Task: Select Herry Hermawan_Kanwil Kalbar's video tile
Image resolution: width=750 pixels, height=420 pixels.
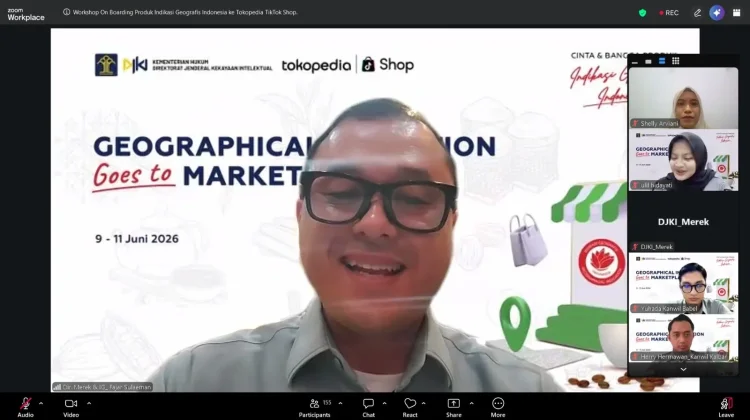Action: click(x=683, y=338)
